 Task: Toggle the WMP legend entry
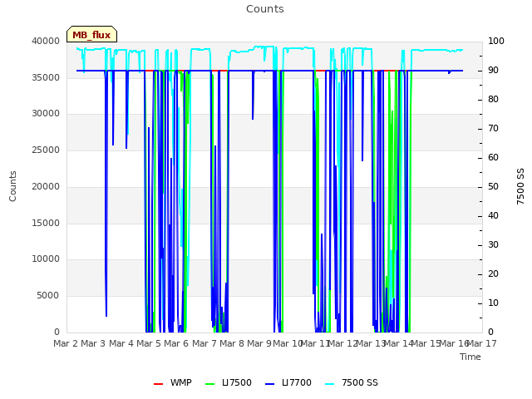[x=172, y=382]
